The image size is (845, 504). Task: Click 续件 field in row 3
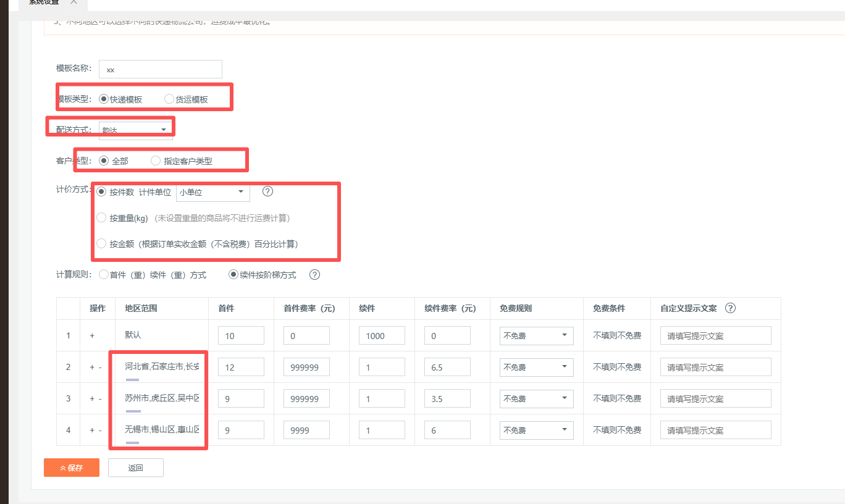coord(382,399)
